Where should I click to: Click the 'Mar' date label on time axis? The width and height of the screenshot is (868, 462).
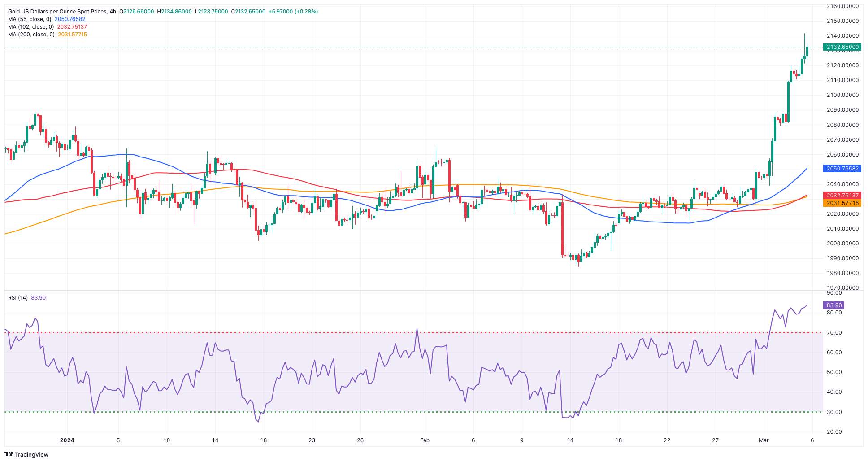pos(764,440)
